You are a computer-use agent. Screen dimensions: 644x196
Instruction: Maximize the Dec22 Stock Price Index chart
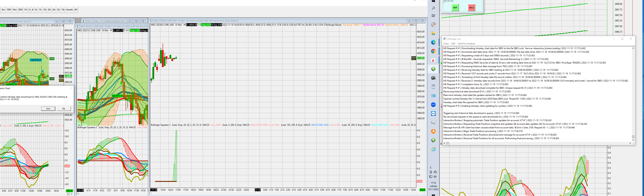point(64,21)
